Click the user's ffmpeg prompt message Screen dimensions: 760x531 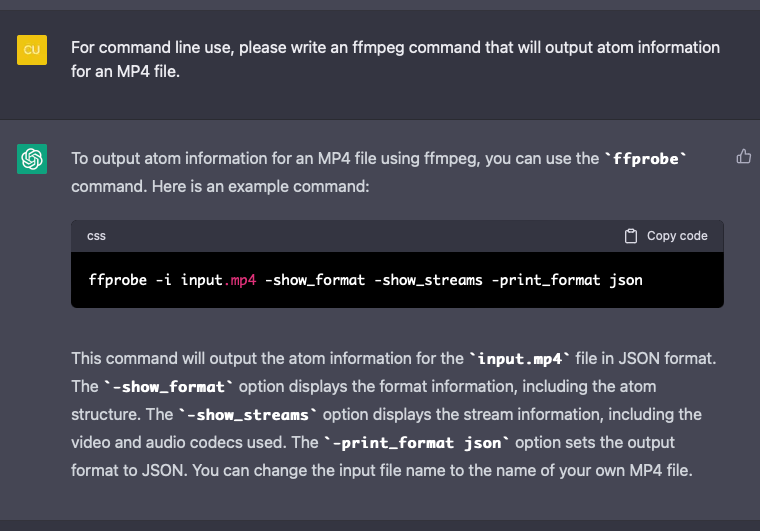pyautogui.click(x=395, y=60)
